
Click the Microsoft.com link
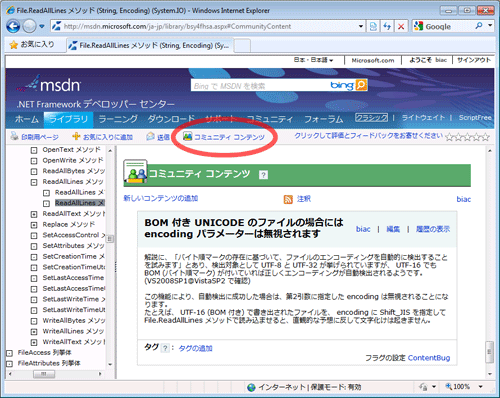pos(373,60)
